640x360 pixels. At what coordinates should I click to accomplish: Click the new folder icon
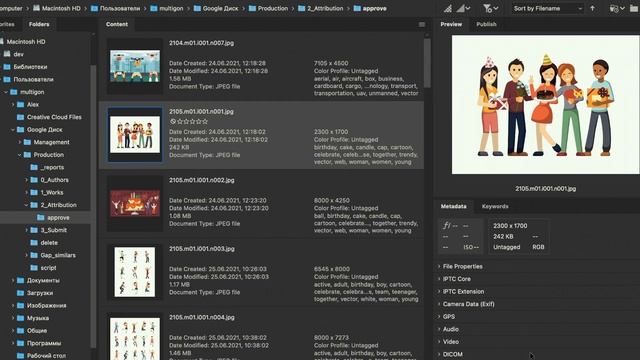point(635,8)
